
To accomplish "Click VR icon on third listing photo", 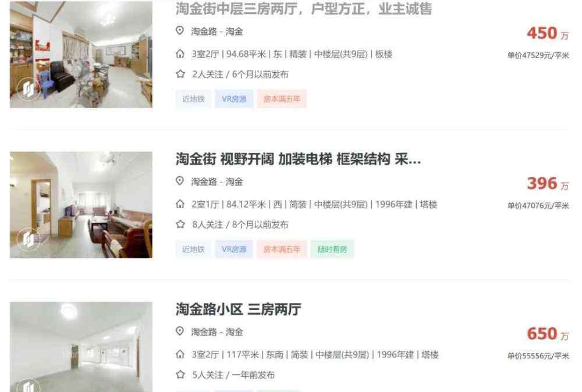I will (28, 386).
